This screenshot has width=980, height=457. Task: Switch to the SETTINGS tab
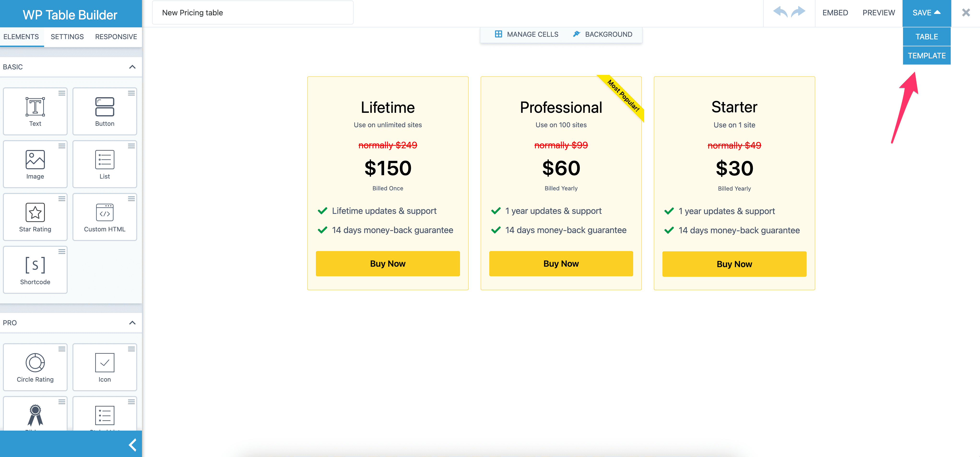tap(67, 36)
